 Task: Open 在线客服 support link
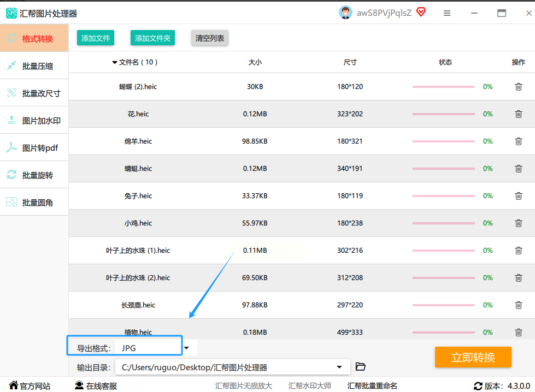96,385
